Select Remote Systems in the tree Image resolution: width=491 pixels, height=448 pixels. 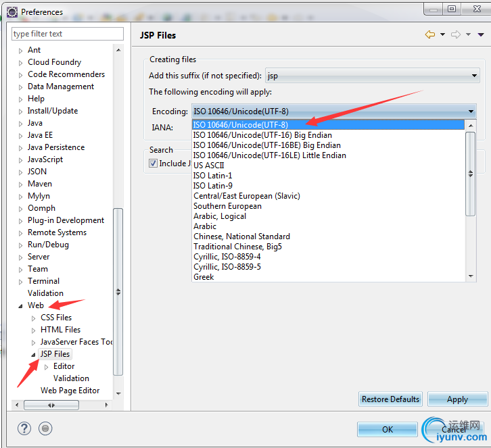(57, 232)
